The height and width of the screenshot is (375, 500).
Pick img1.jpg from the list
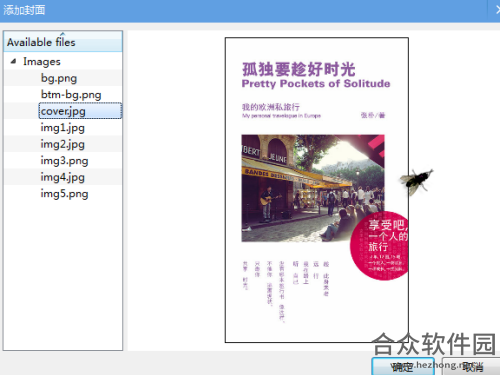coord(62,128)
